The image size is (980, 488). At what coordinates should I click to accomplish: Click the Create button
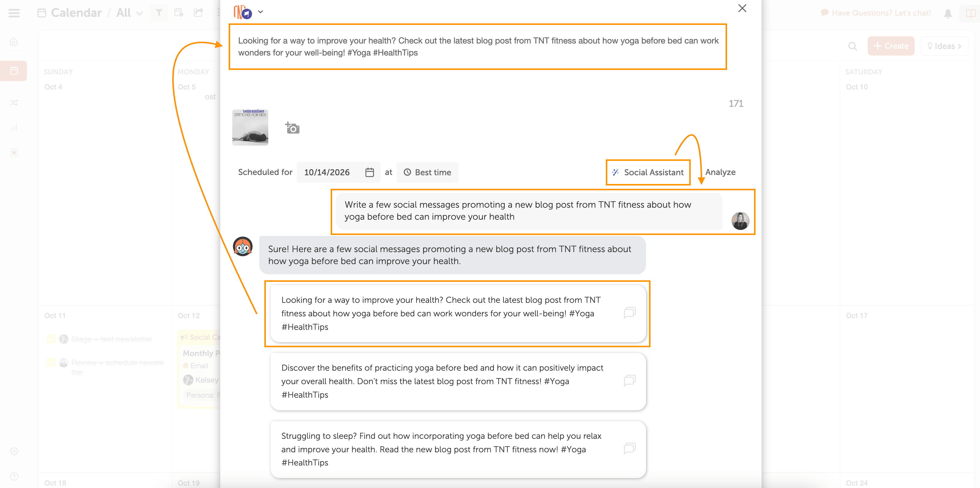click(x=891, y=46)
